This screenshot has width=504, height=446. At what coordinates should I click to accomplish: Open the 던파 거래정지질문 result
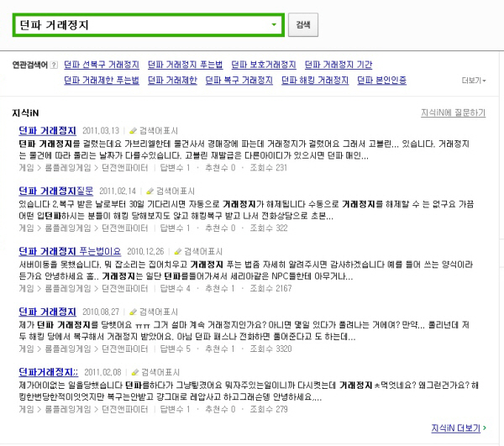(56, 191)
